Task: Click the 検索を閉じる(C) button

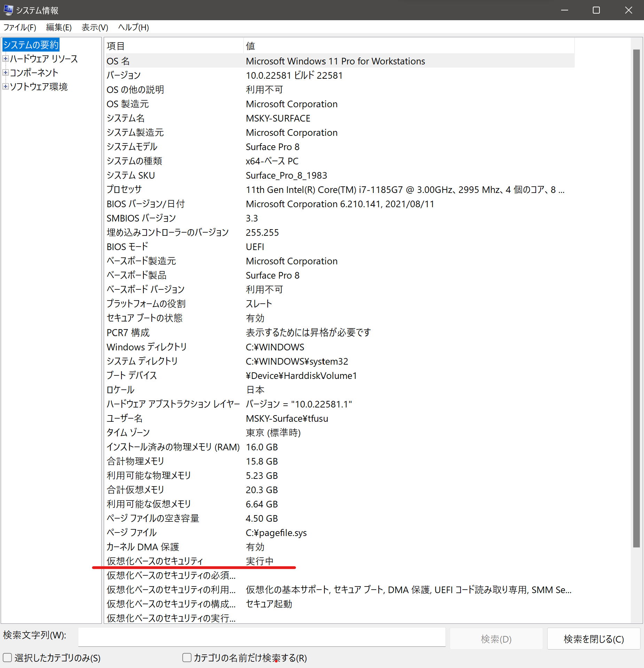Action: [x=594, y=639]
